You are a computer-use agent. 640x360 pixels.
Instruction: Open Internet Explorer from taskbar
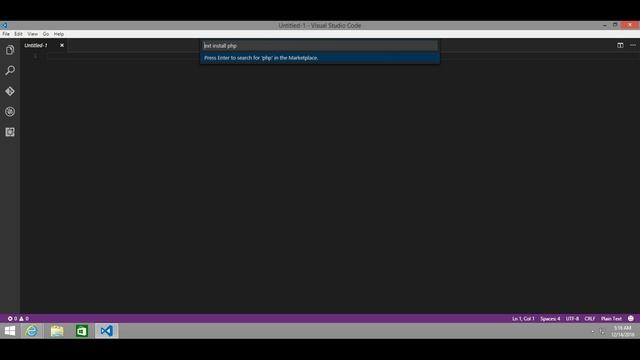click(31, 331)
